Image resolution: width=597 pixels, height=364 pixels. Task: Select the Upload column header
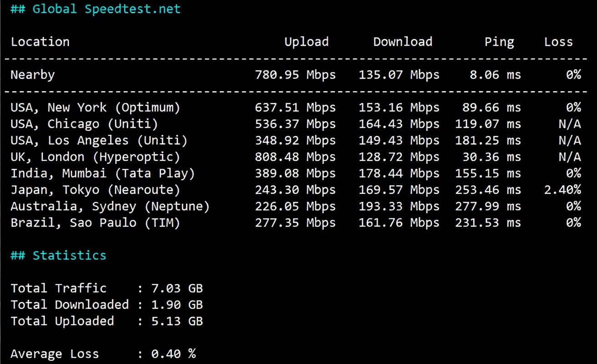click(x=306, y=41)
